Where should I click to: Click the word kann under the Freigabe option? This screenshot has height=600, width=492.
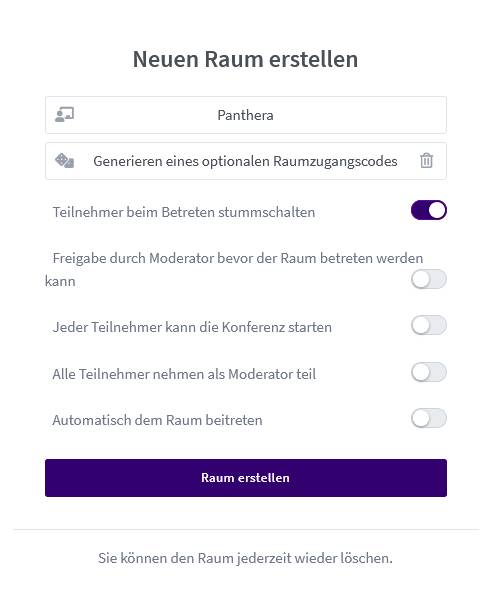coord(60,282)
